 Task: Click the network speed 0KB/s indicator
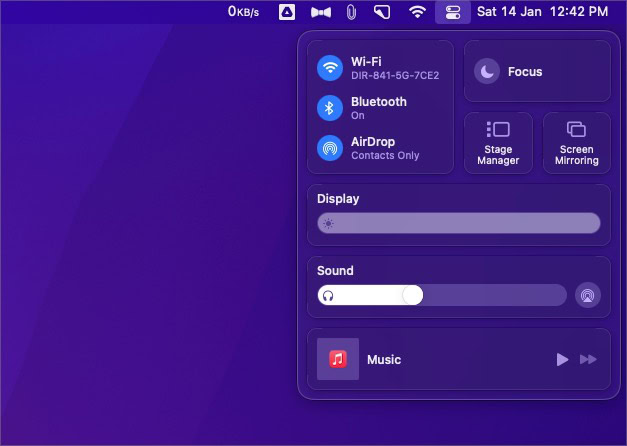click(243, 12)
